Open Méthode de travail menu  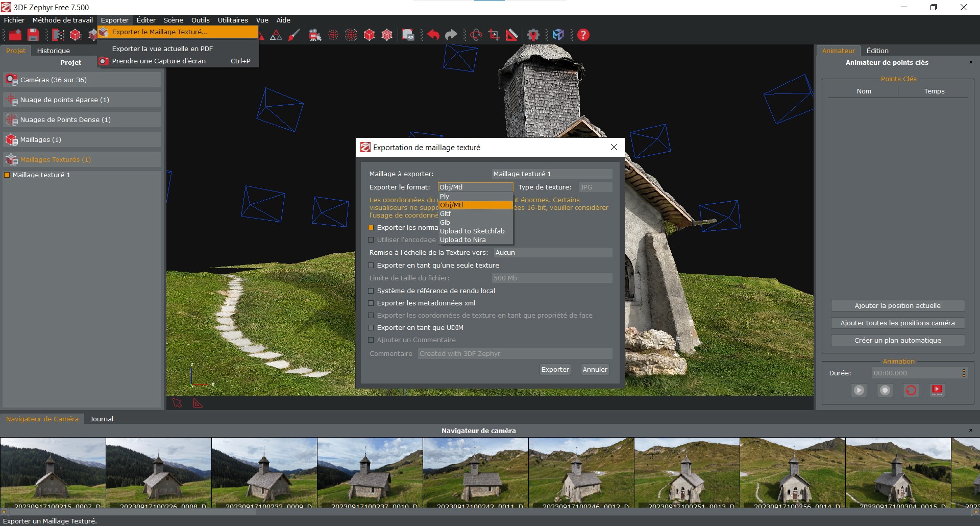pos(63,20)
